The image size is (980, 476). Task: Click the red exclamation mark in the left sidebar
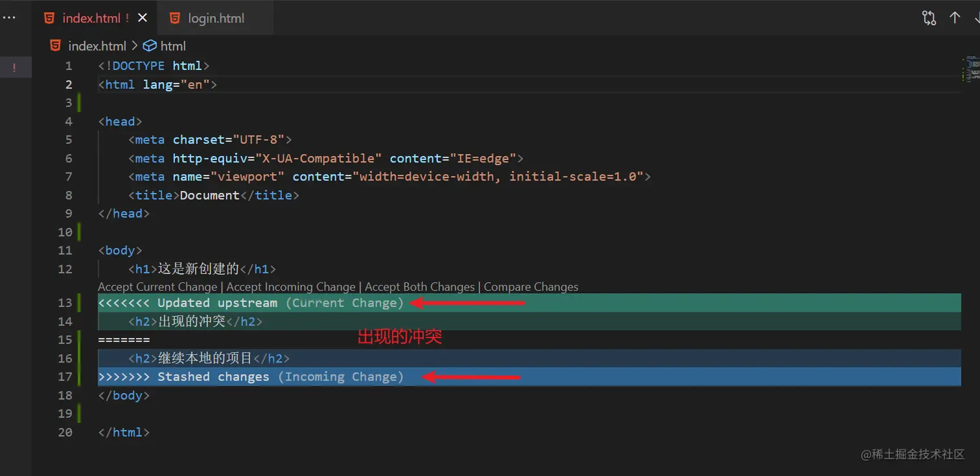click(14, 67)
